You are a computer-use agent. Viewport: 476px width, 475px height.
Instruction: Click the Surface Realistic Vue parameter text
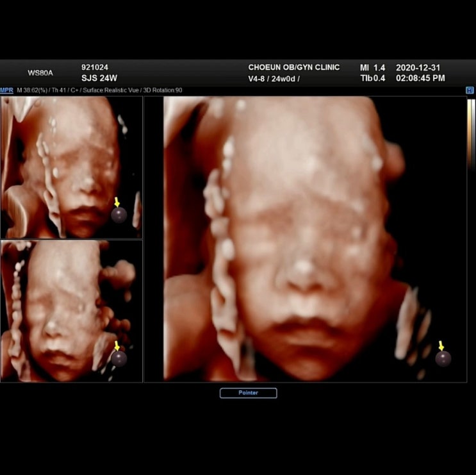coord(110,90)
